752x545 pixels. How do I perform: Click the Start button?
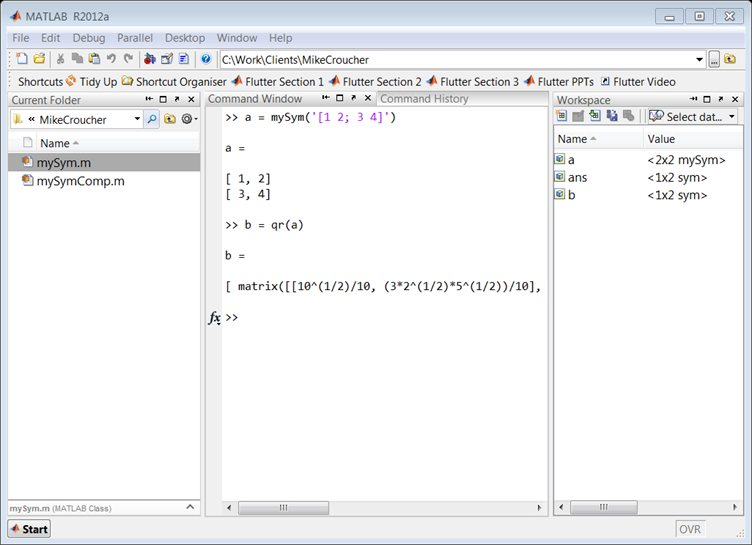click(29, 529)
